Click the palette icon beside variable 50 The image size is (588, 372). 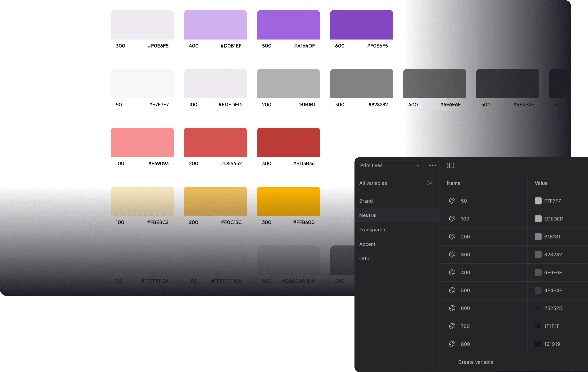tap(452, 201)
